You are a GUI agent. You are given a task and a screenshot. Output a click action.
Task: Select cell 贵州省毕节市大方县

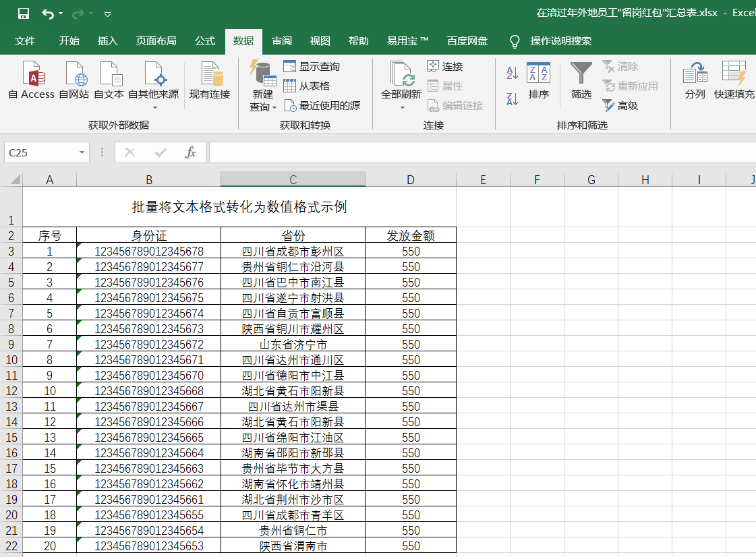[293, 468]
